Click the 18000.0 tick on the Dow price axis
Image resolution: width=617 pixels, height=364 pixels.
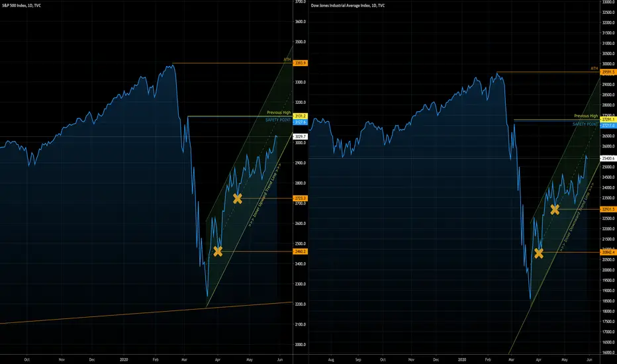pos(608,311)
